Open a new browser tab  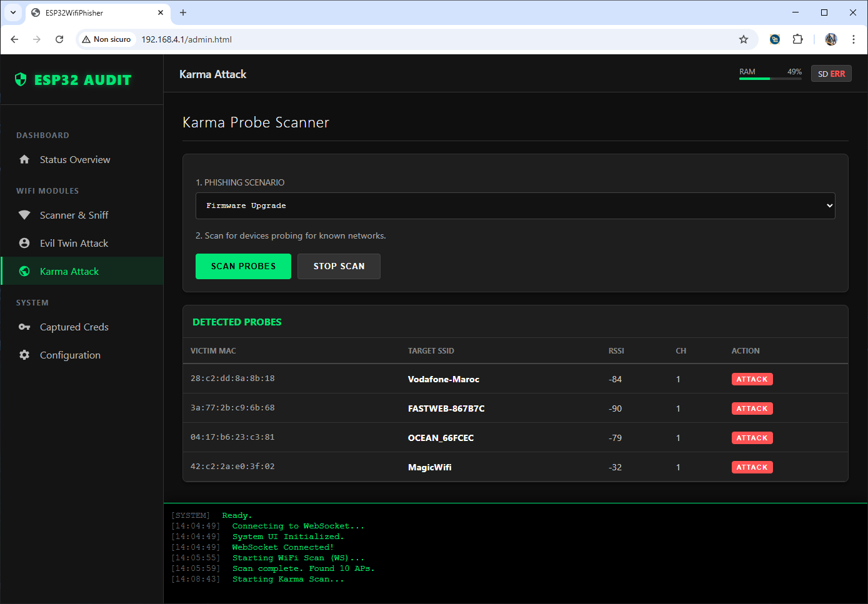(183, 12)
